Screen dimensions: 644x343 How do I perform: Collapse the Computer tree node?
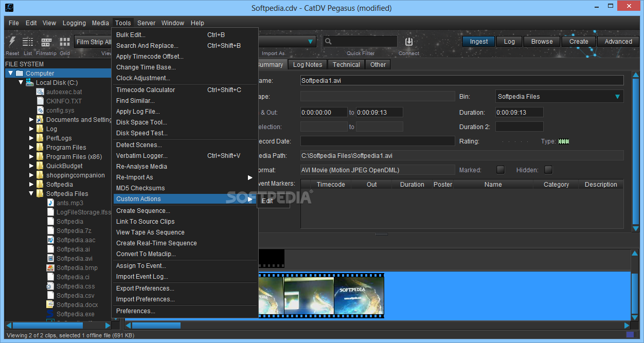pos(10,73)
